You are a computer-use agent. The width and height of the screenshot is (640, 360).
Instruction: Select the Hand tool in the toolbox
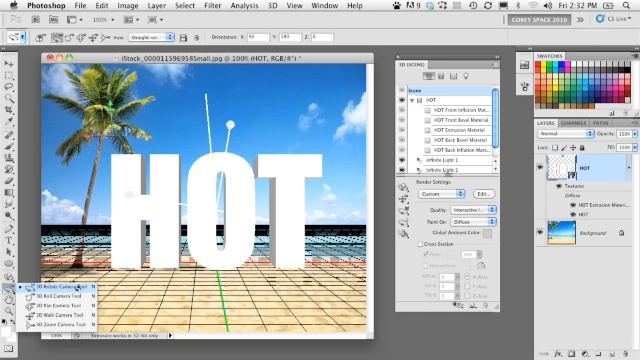pos(9,300)
